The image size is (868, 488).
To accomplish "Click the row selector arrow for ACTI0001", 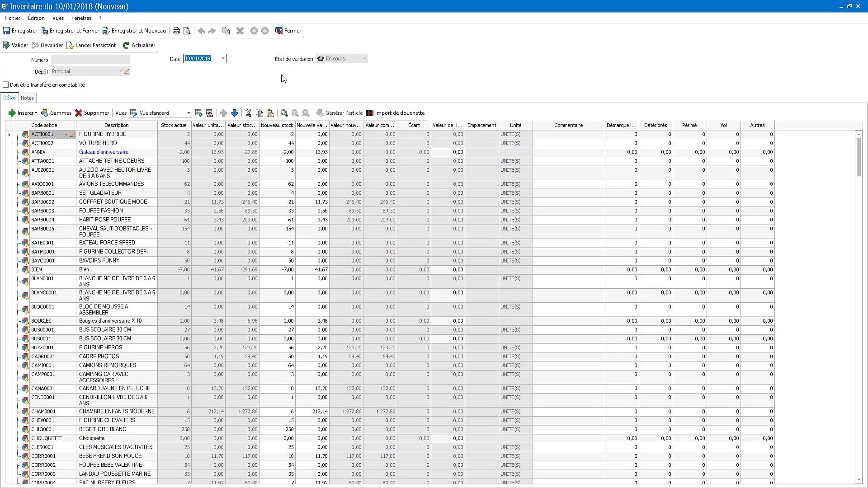I will coord(9,135).
